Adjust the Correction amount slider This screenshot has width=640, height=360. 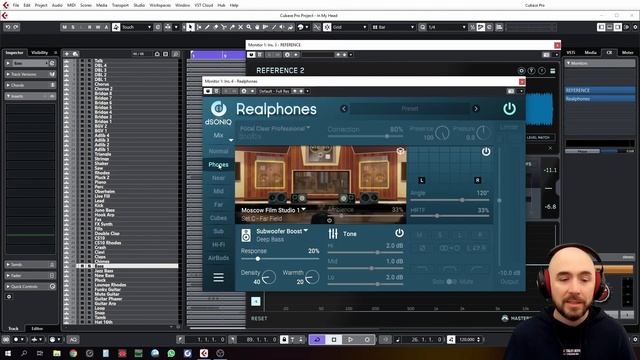tap(365, 136)
